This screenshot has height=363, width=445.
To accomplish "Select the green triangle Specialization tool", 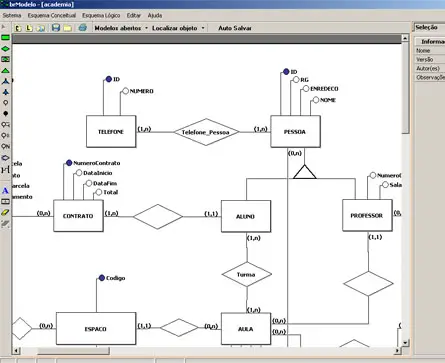I will (6, 70).
